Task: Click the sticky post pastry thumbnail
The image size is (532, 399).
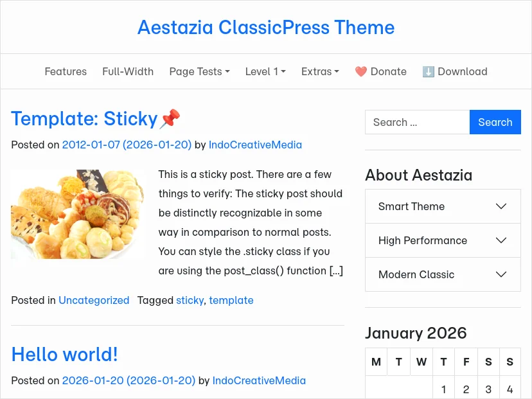Action: 77,214
